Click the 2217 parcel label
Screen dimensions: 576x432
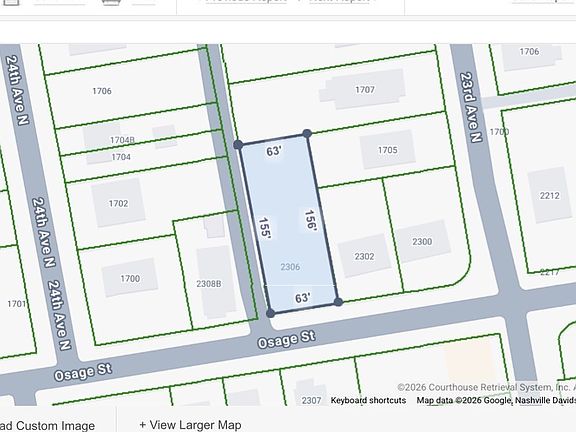tap(550, 272)
